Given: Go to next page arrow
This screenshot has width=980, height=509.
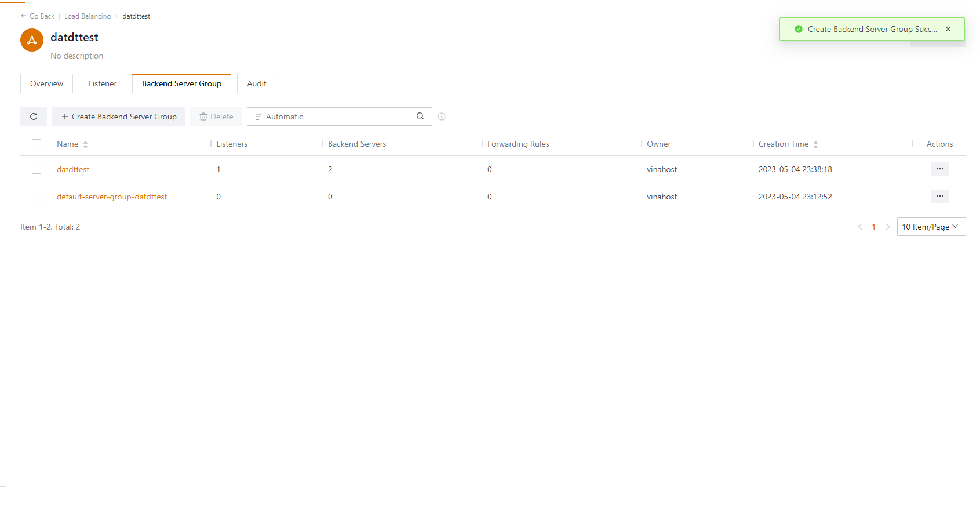Looking at the screenshot, I should point(887,227).
